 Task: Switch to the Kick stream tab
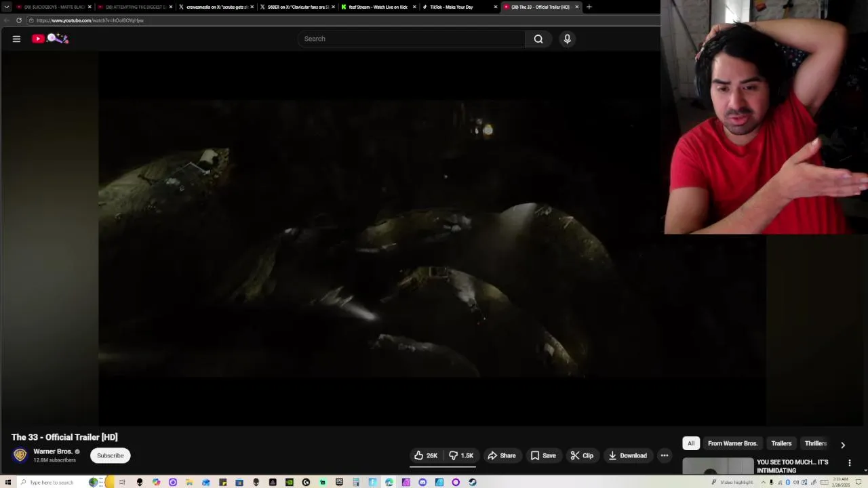click(x=378, y=7)
